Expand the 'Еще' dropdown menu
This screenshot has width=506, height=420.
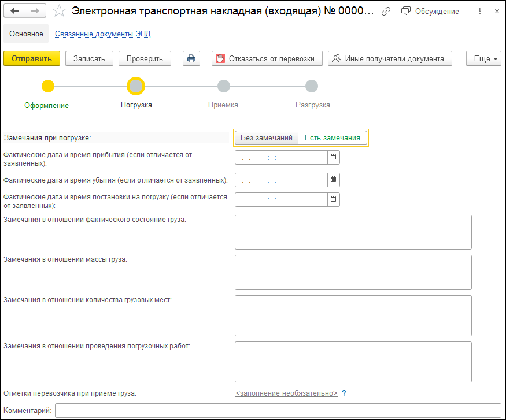tap(483, 58)
